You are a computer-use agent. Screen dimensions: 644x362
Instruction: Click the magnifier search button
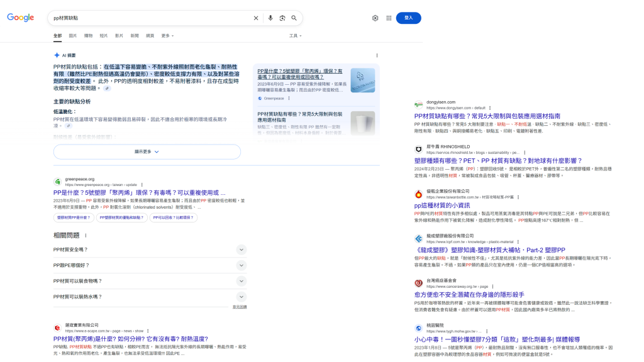click(x=294, y=18)
